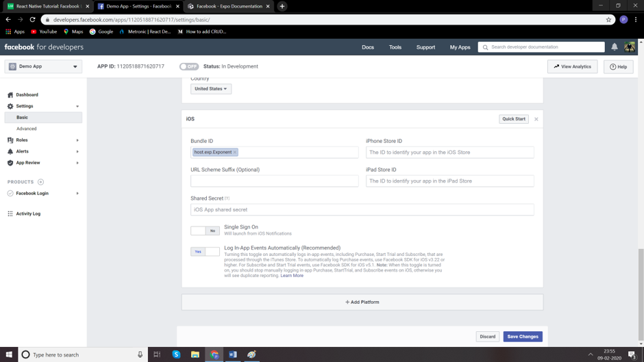Screen dimensions: 644x362
Task: Go back in browser history
Action: [x=8, y=19]
